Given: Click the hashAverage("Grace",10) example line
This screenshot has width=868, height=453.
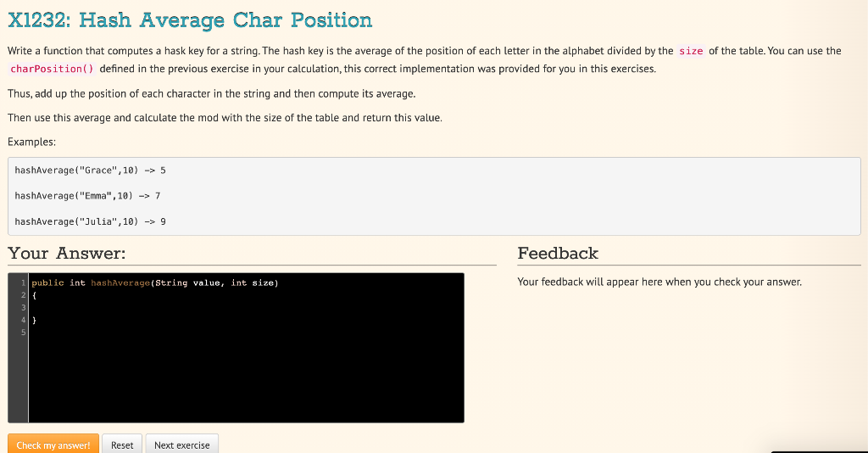Looking at the screenshot, I should pos(90,170).
